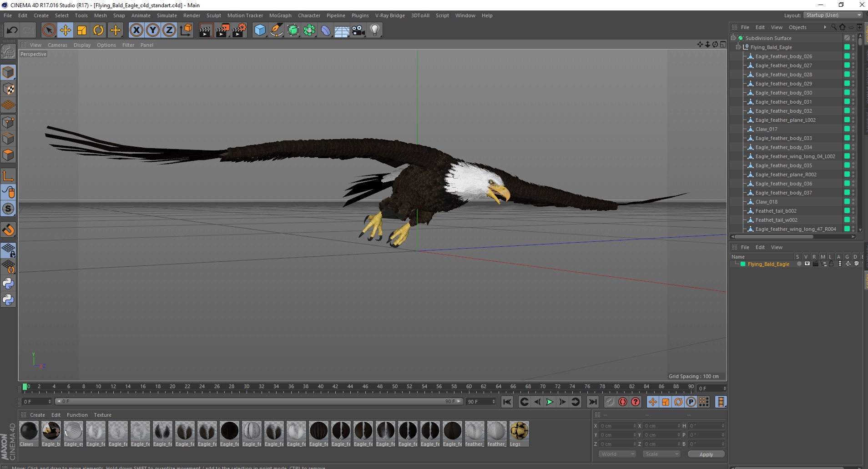The width and height of the screenshot is (868, 469).
Task: Toggle Enable Snap button
Action: pyautogui.click(x=8, y=230)
